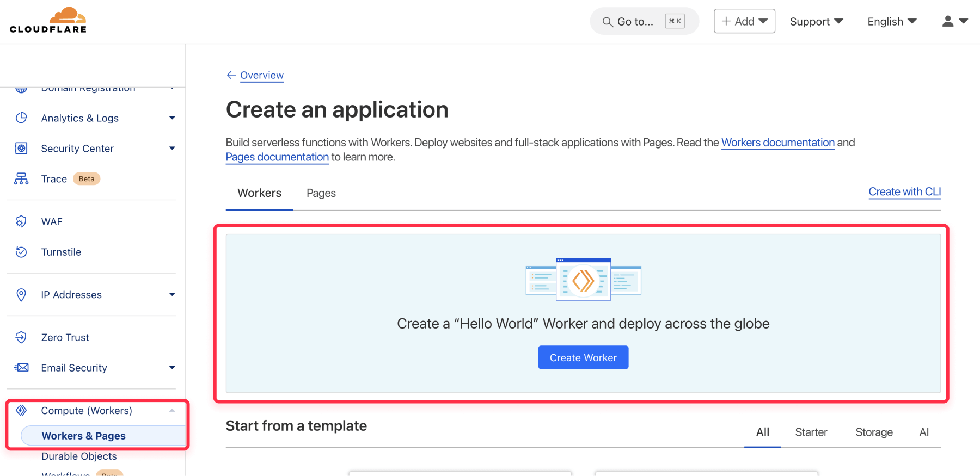Click the Compute (Workers) diamond icon
The width and height of the screenshot is (980, 476).
(x=21, y=410)
